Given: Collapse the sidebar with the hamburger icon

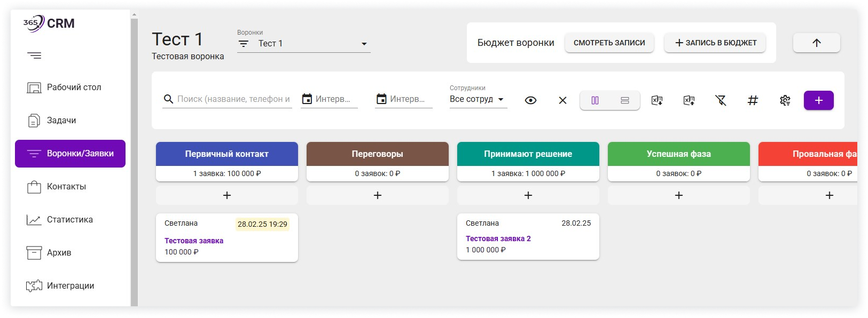Looking at the screenshot, I should [x=34, y=55].
